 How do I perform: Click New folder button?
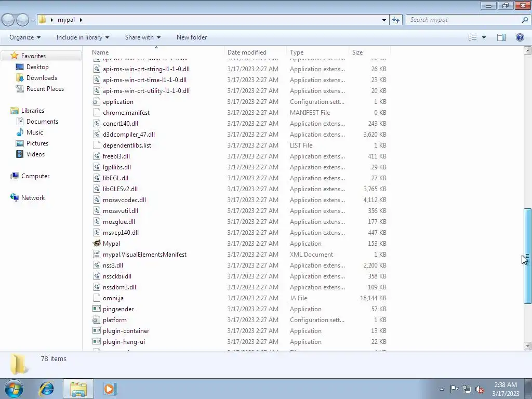192,37
